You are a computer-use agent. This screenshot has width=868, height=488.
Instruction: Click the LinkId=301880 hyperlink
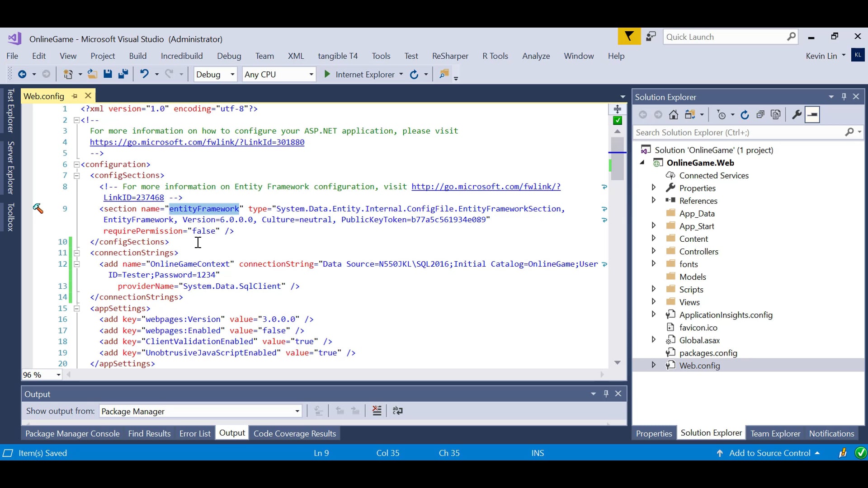pos(197,142)
